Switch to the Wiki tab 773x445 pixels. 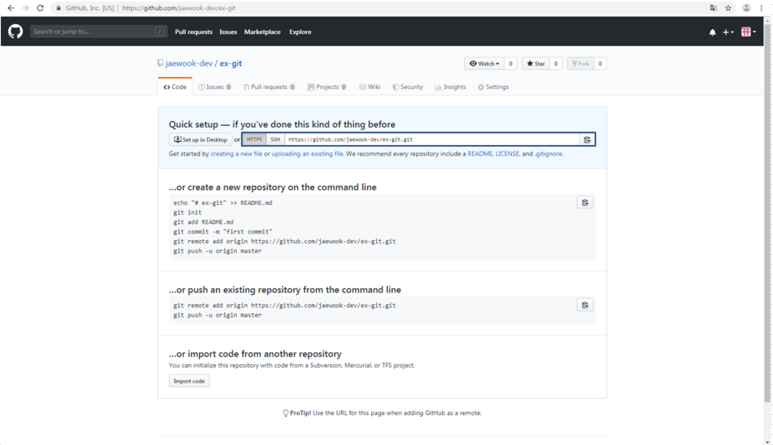[370, 87]
